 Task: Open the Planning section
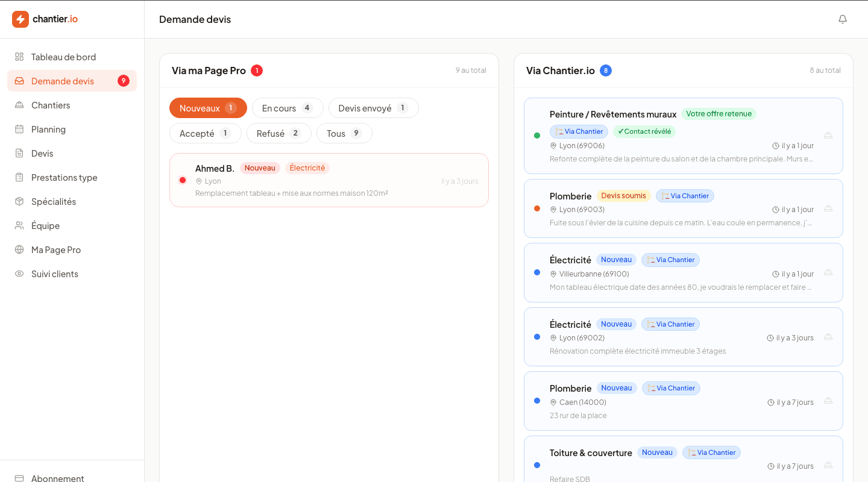point(72,129)
